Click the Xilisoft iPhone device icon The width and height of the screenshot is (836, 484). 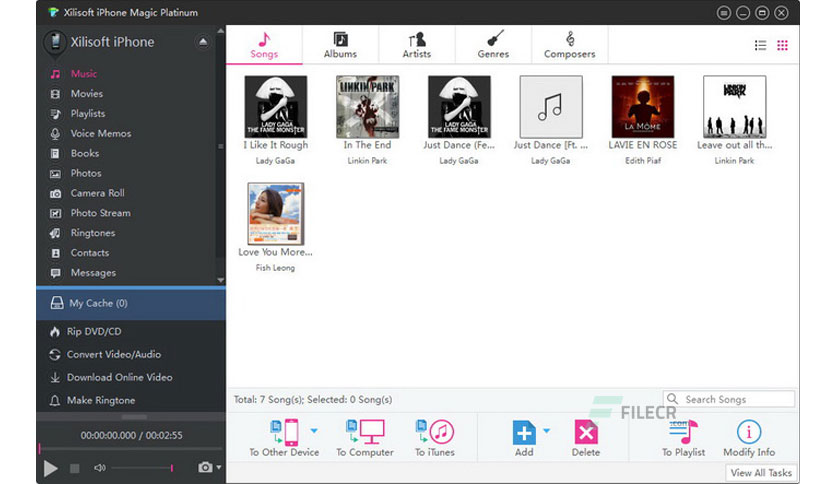(55, 43)
